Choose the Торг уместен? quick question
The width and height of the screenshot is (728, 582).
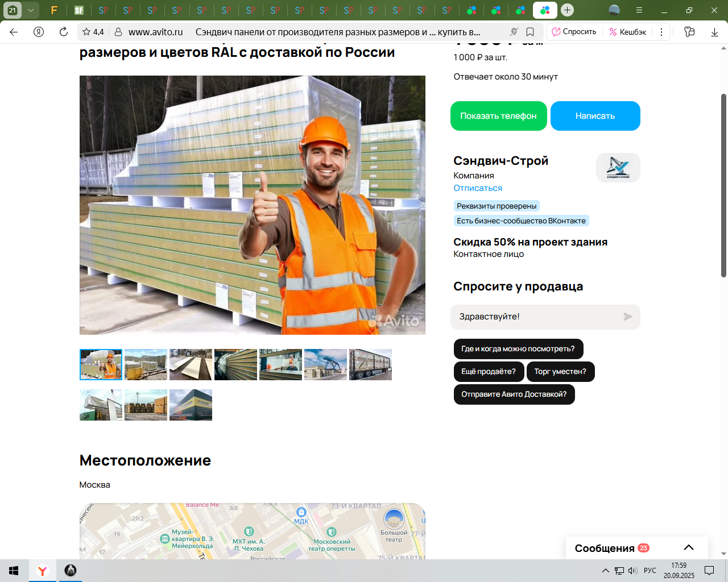click(560, 372)
